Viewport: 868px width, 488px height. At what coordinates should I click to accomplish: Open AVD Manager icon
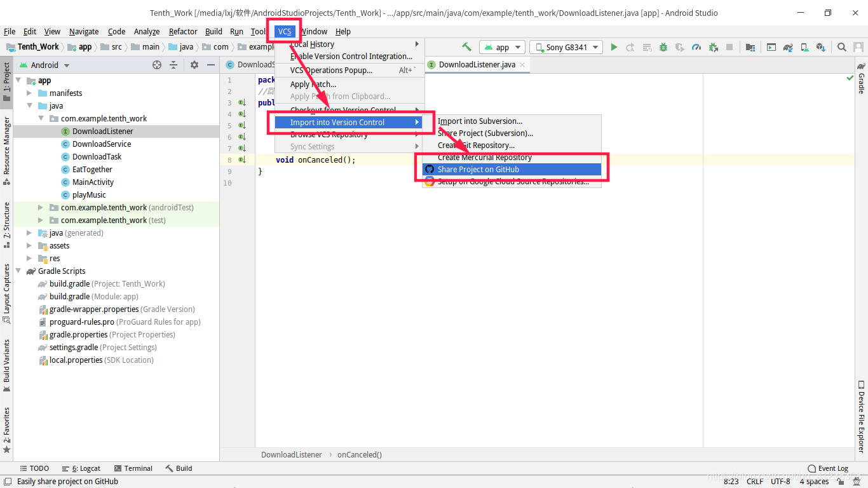[804, 47]
